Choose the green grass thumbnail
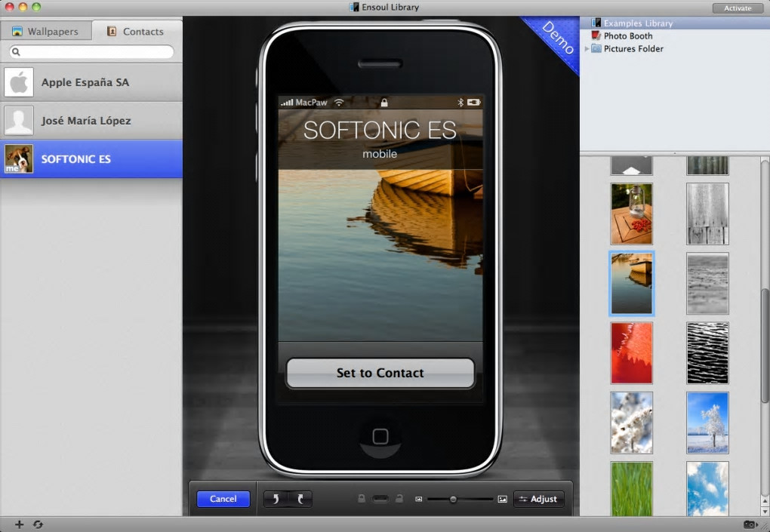This screenshot has width=770, height=532. pos(632,488)
